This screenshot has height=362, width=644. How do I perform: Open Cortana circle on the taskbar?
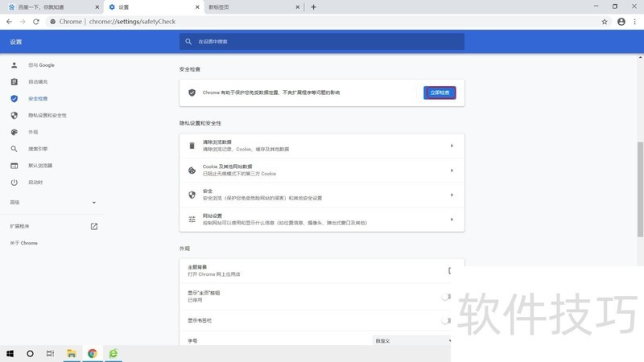coord(30,353)
